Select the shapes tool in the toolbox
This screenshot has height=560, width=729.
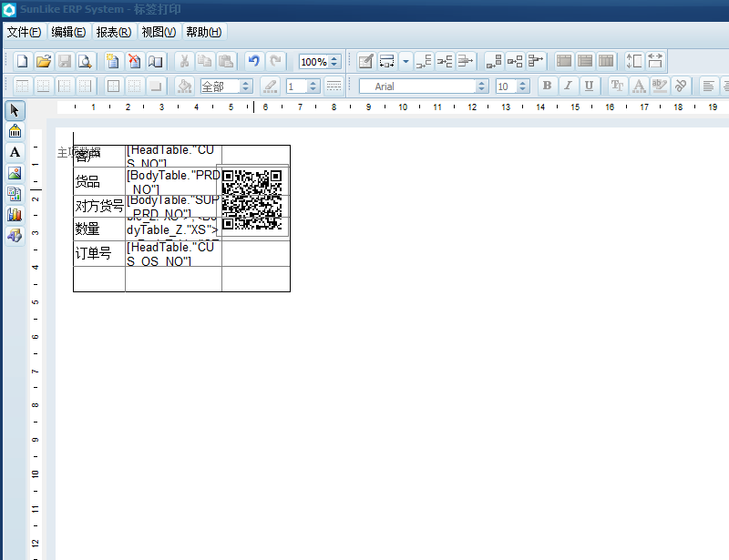tap(15, 236)
